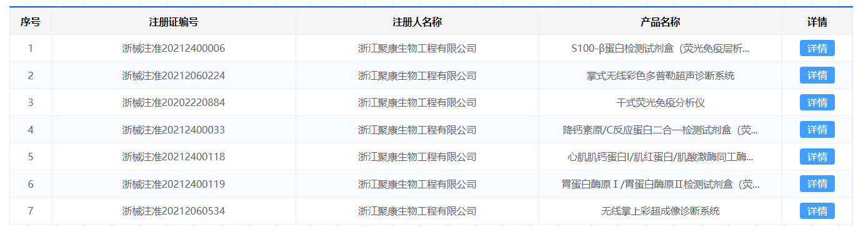Viewport: 868px width, 227px height.
Task: Click serial number 5 cell
Action: coord(31,157)
